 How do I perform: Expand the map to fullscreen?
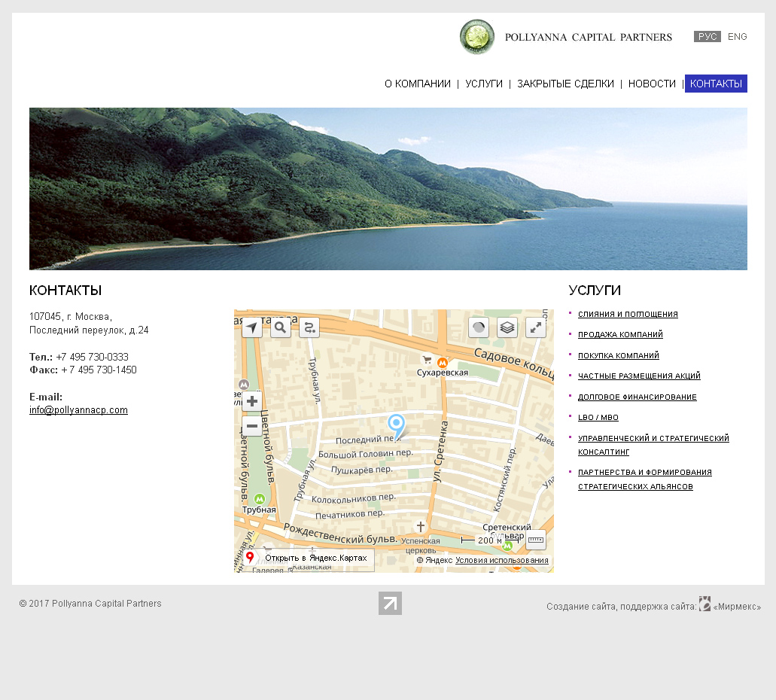[536, 327]
